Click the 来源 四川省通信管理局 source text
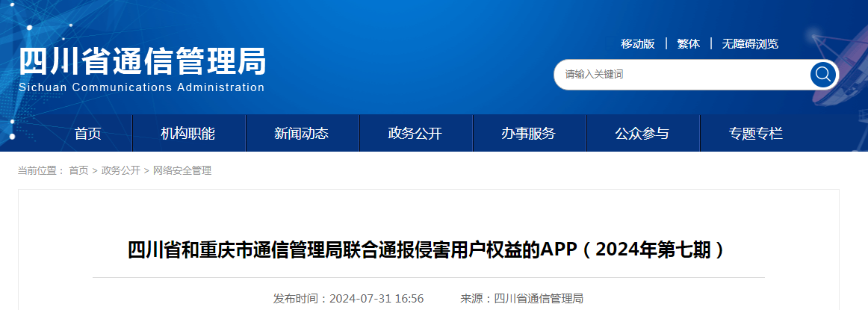Screen dimensions: 868x310 click(x=521, y=299)
